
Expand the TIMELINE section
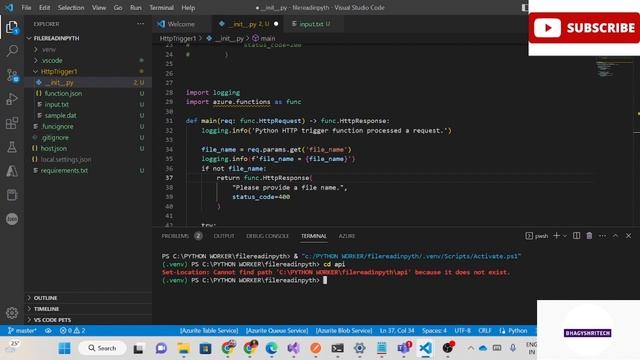29,309
